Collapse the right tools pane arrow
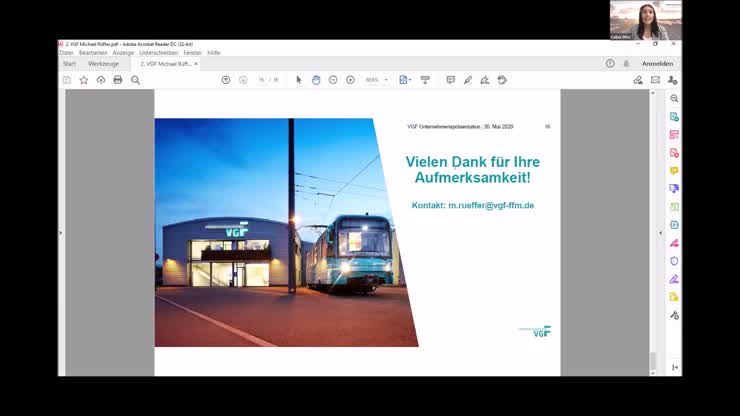Image resolution: width=740 pixels, height=416 pixels. 660,232
